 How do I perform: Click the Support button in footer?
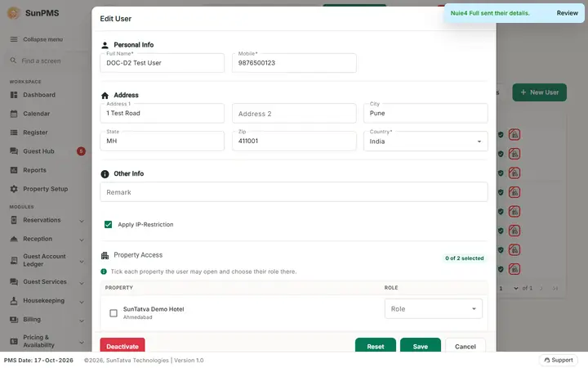coord(559,360)
